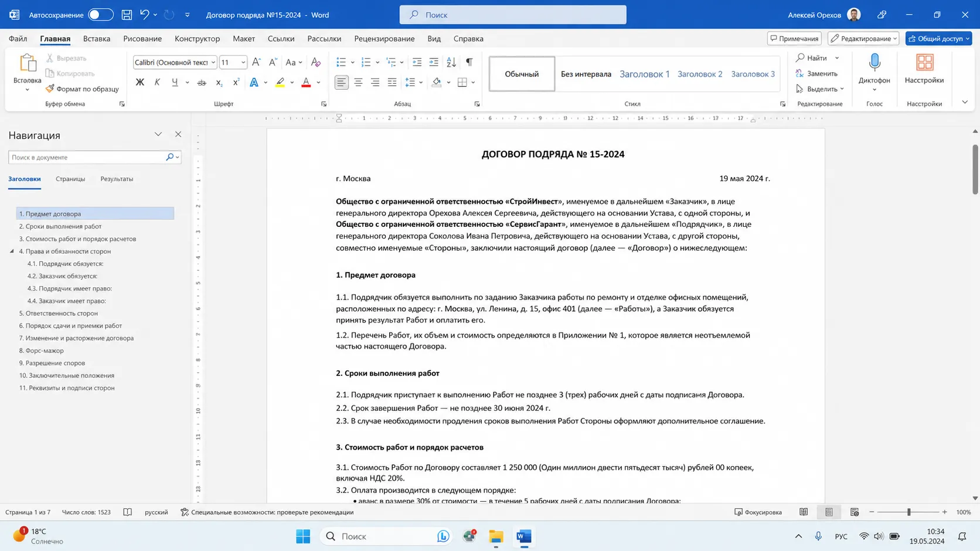This screenshot has width=980, height=551.
Task: Apply italic formatting (К)
Action: tap(157, 83)
